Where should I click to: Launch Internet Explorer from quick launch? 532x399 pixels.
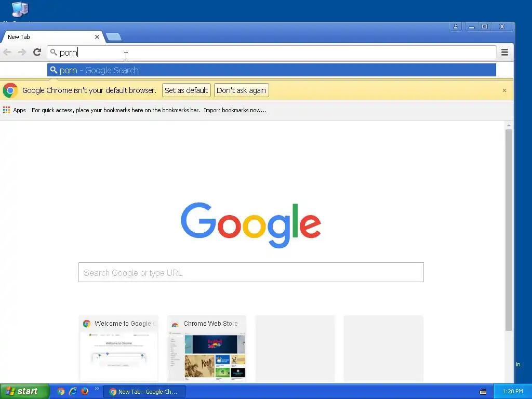pyautogui.click(x=73, y=392)
